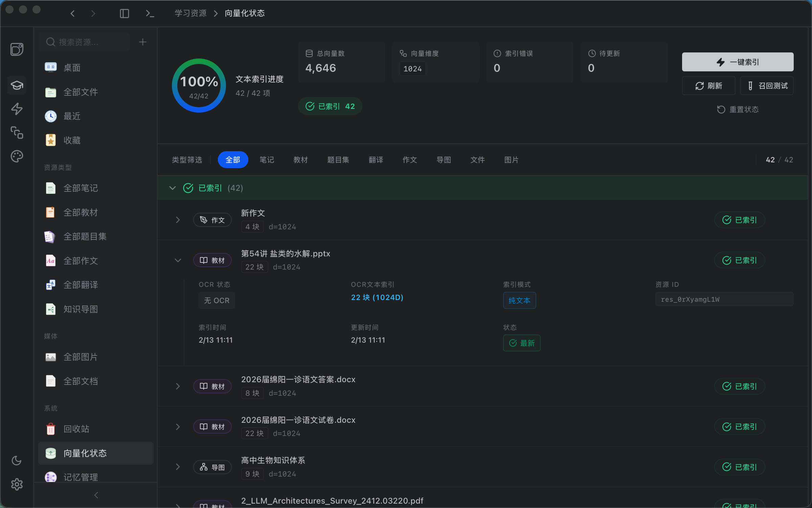This screenshot has width=812, height=508.
Task: Click the 刷新 refresh button
Action: [708, 86]
